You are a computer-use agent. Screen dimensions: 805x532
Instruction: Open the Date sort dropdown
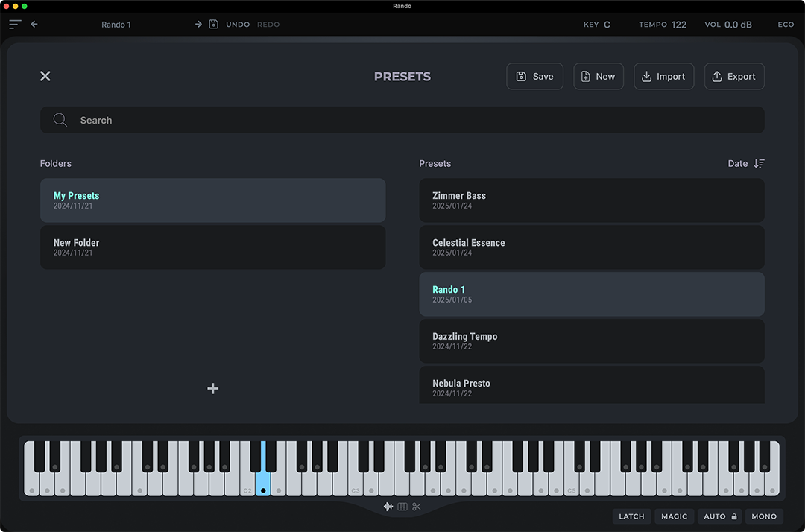(x=746, y=164)
